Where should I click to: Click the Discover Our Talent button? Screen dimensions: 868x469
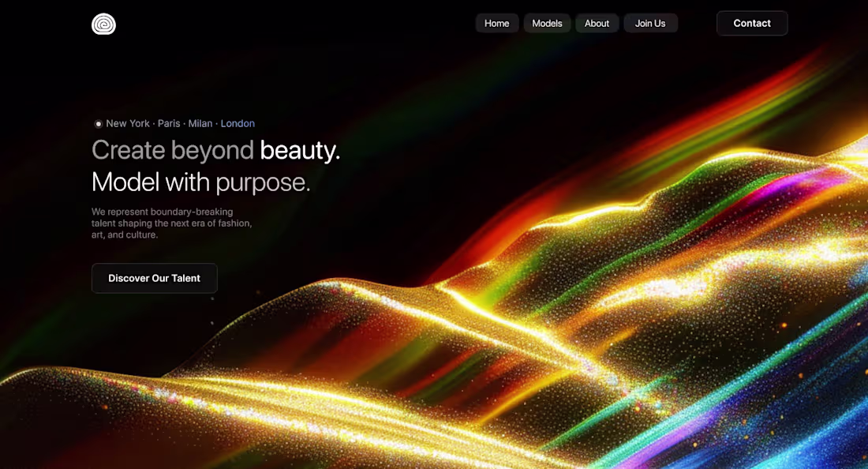[x=154, y=278]
